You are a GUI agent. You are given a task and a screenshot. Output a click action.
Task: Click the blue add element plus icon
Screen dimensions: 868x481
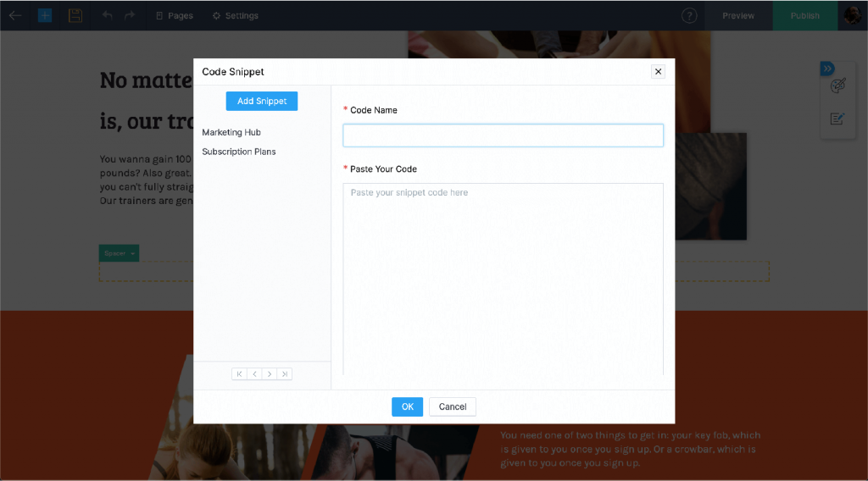click(x=45, y=15)
